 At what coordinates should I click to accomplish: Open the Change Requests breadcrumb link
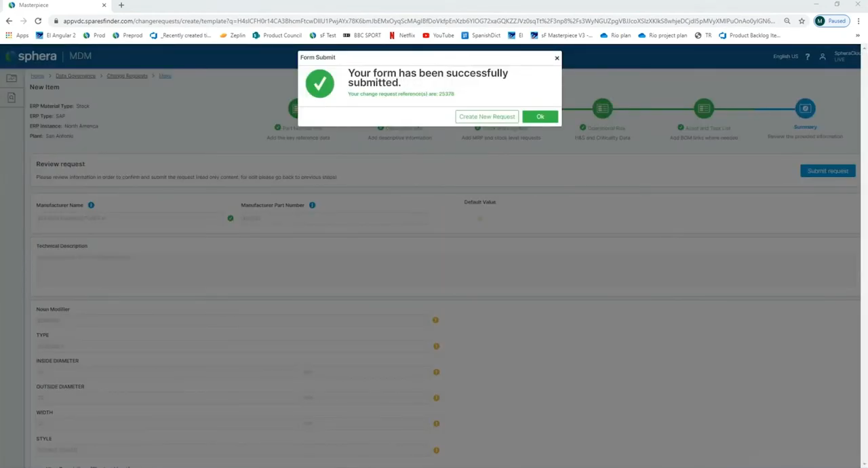127,76
